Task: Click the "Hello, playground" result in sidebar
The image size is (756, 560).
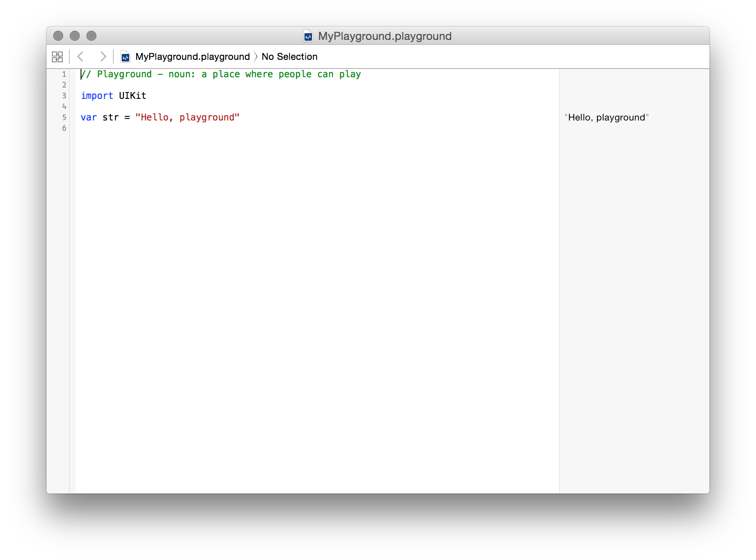Action: 606,118
